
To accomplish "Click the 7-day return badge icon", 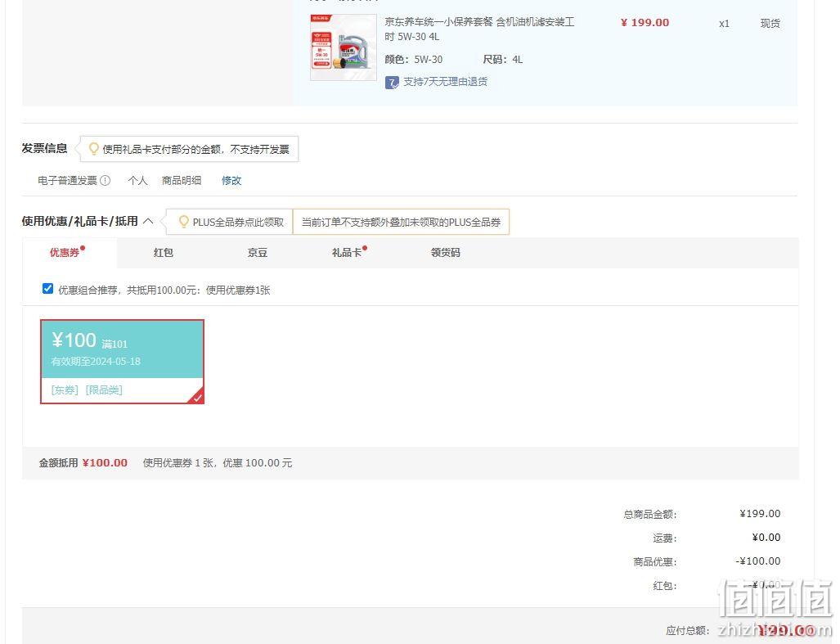I will coord(392,83).
